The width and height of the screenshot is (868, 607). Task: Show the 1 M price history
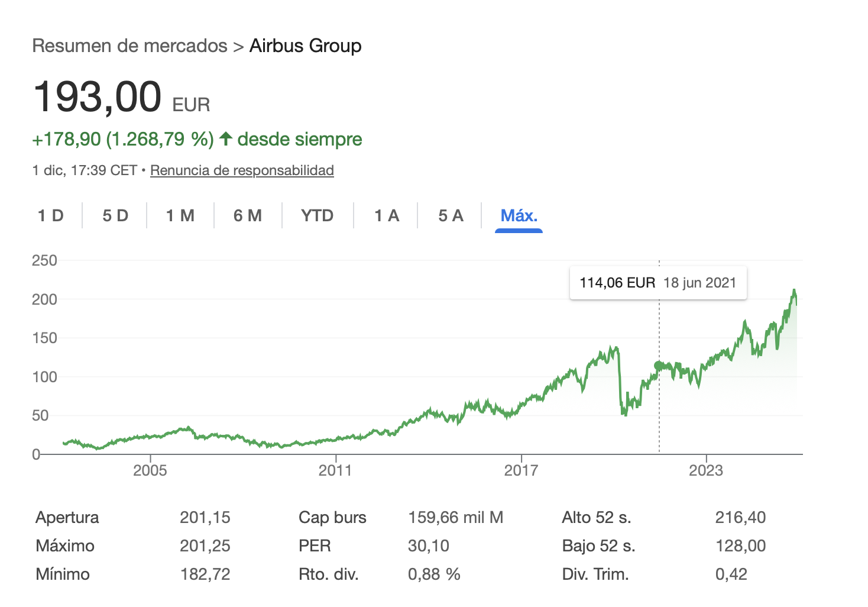[x=180, y=216]
